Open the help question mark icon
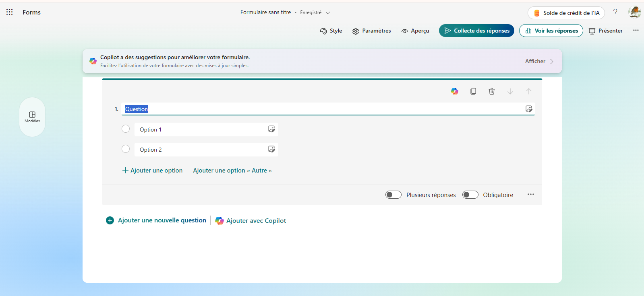Image resolution: width=644 pixels, height=296 pixels. 615,12
